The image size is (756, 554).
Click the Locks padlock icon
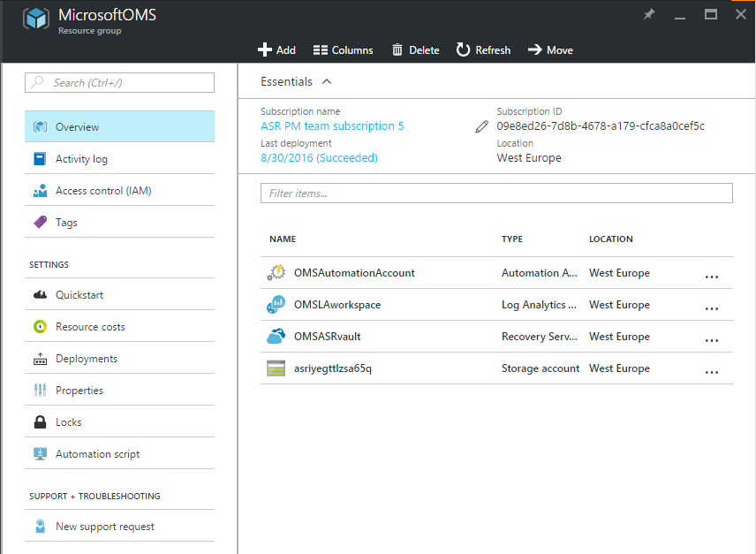(x=40, y=421)
